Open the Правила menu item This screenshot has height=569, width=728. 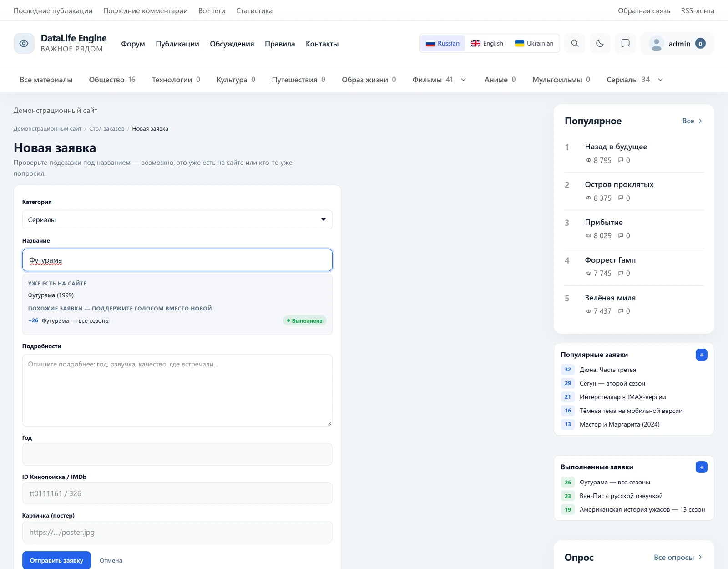click(x=280, y=44)
